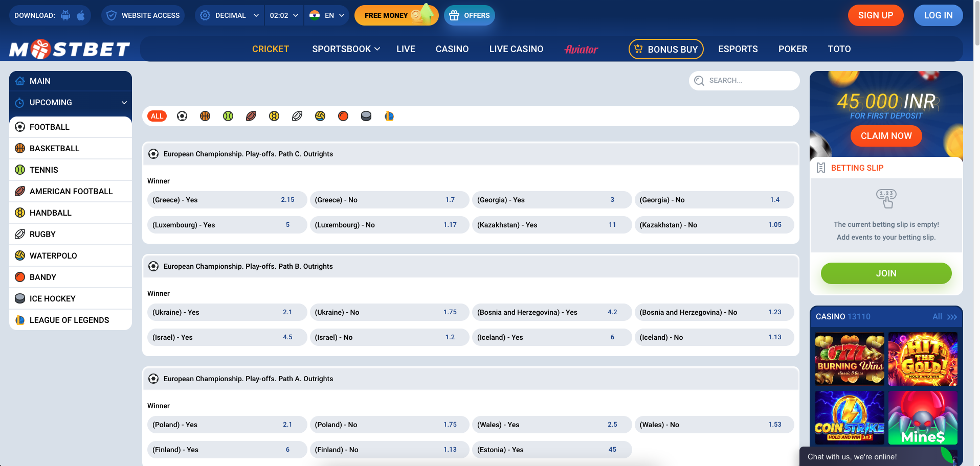The image size is (980, 466).
Task: Filter by rugby icon in sport filter bar
Action: [297, 116]
